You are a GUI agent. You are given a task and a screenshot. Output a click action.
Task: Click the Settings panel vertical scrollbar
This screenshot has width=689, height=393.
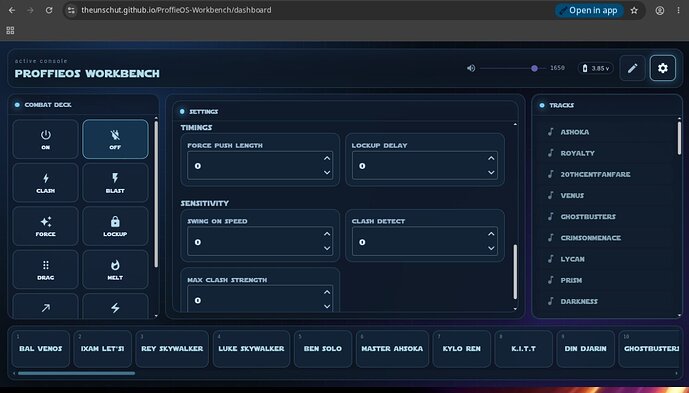[x=515, y=272]
